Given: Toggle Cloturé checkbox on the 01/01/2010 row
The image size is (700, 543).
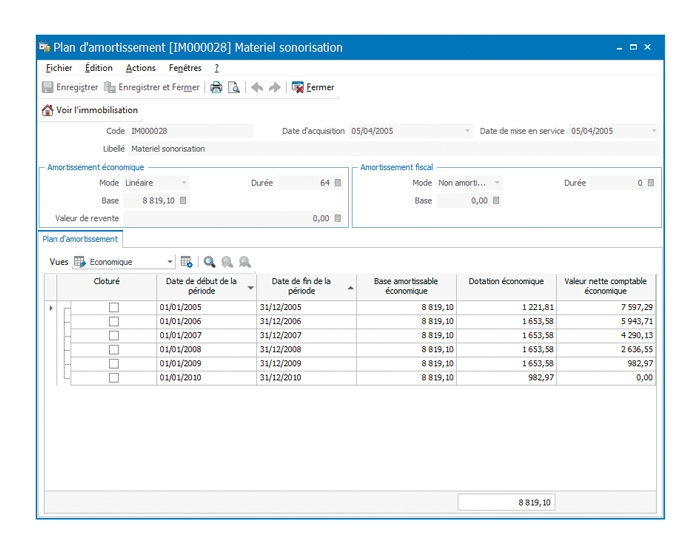Looking at the screenshot, I should [x=113, y=378].
